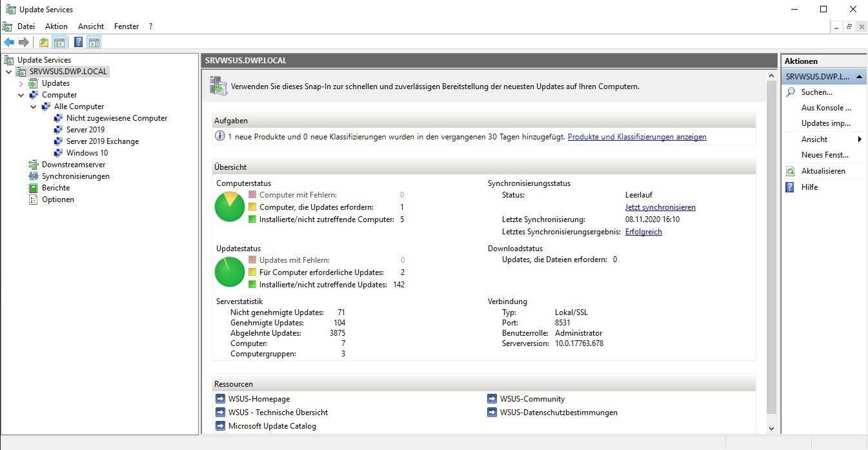
Task: Click the blue help question-mark toolbar icon
Action: tap(78, 43)
